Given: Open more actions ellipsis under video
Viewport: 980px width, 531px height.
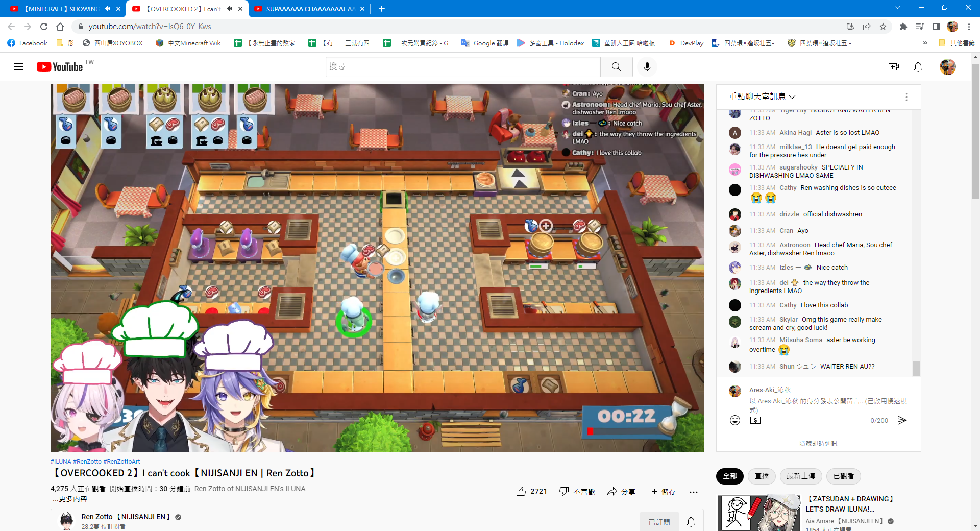Looking at the screenshot, I should tap(693, 492).
